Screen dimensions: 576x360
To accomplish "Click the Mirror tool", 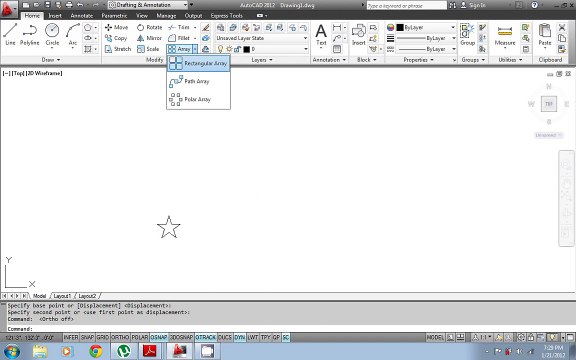I will point(149,38).
